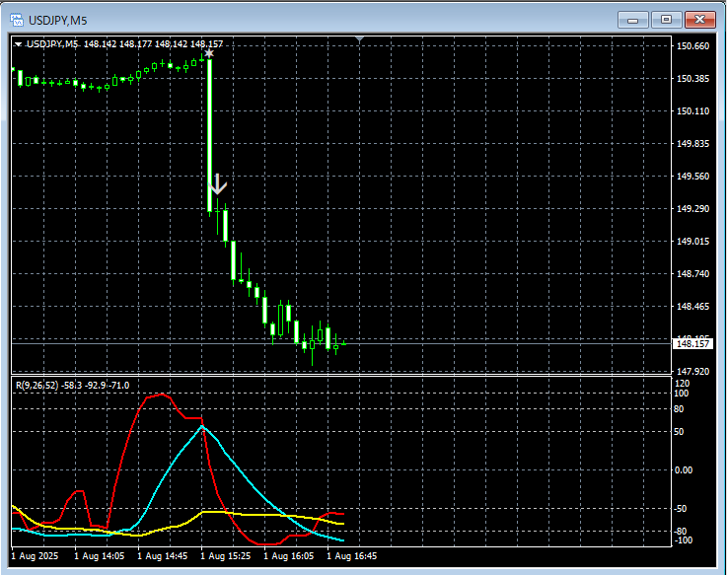Click the current price label 148.157
Screen dimensions: 728x575
(x=692, y=344)
